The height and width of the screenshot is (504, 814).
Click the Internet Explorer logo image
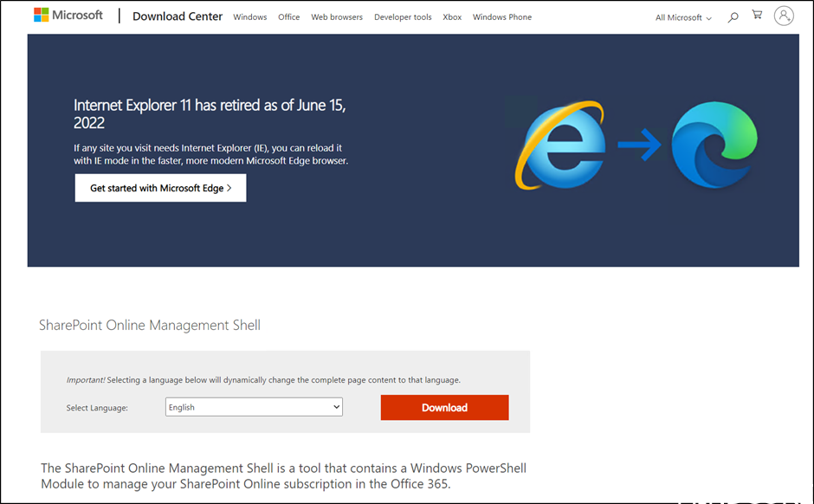pos(560,145)
